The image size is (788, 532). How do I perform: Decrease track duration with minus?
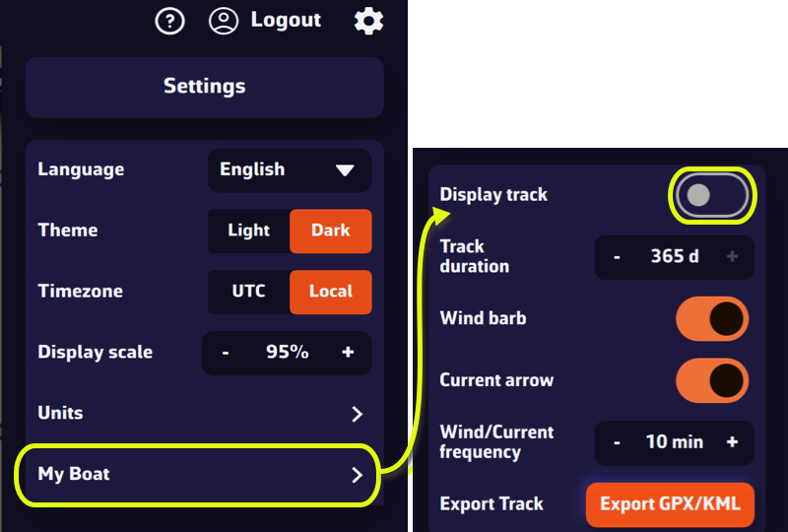point(618,257)
